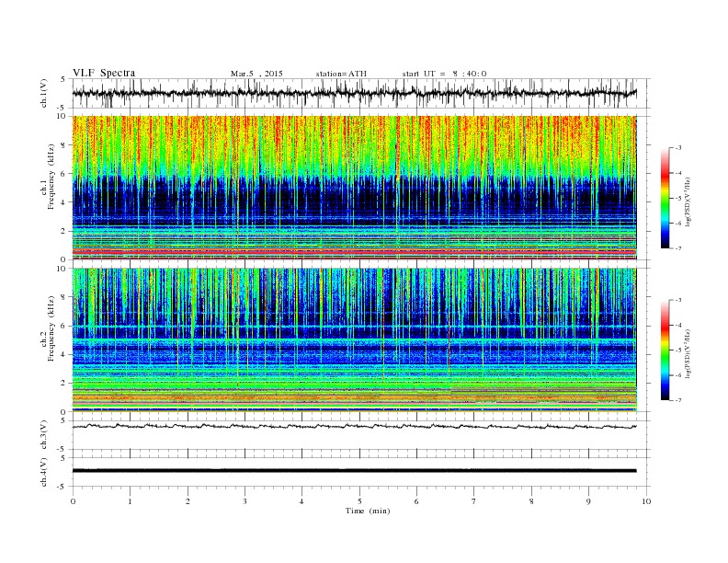Click the ch.1 waveform trace panel
The image size is (728, 563).
tap(361, 93)
